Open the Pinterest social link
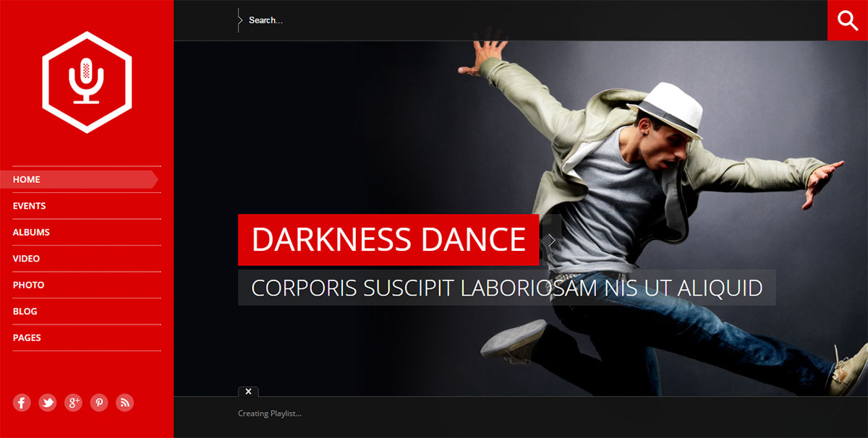The width and height of the screenshot is (868, 438). [x=99, y=403]
